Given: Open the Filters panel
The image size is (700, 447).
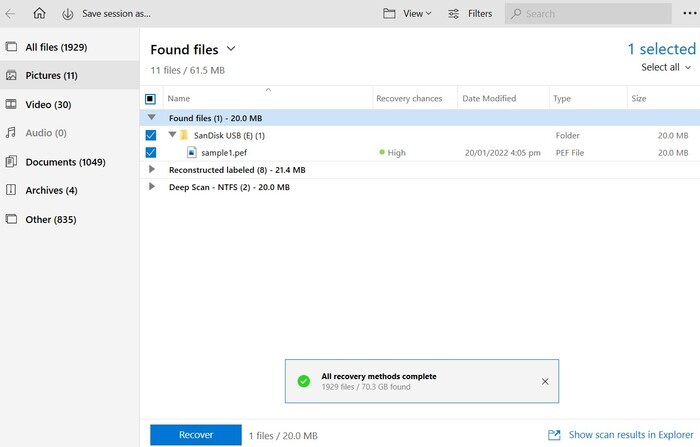Looking at the screenshot, I should 470,14.
